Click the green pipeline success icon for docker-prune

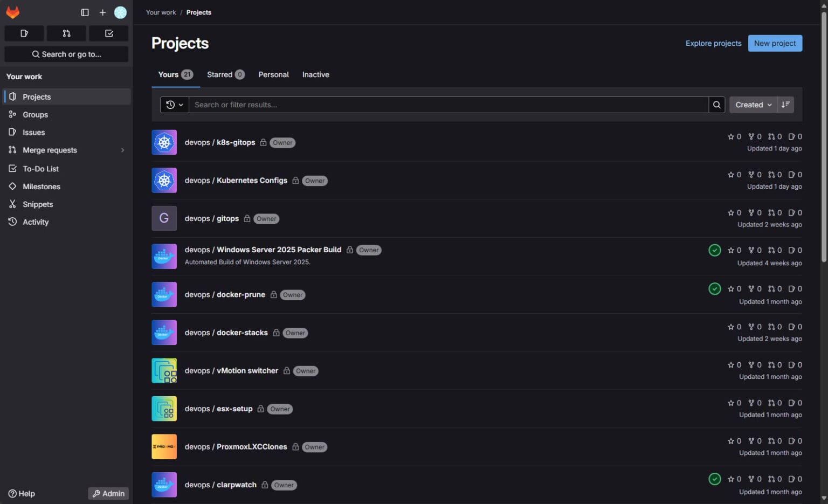[714, 288]
